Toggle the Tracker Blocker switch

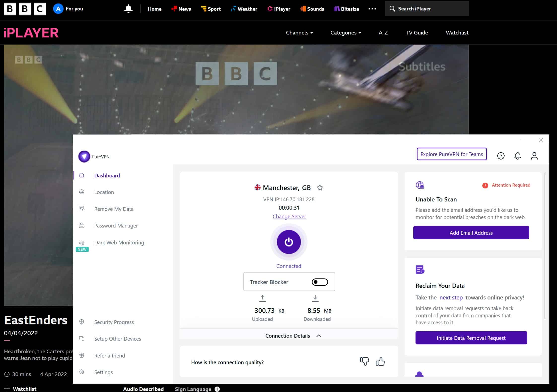(x=320, y=282)
